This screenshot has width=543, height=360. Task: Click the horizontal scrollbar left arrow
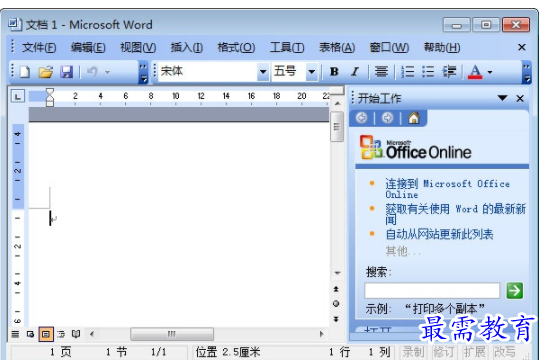click(x=92, y=334)
